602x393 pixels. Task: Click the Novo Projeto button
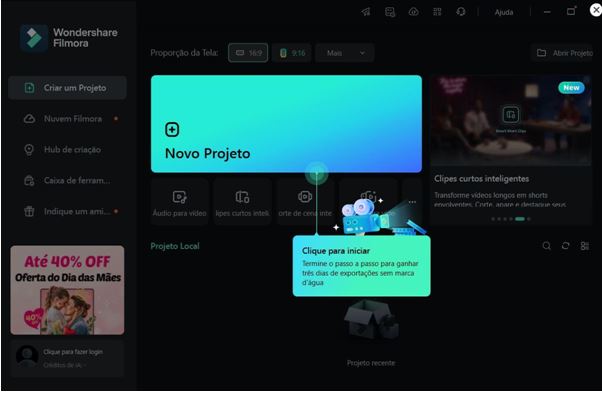[x=286, y=124]
